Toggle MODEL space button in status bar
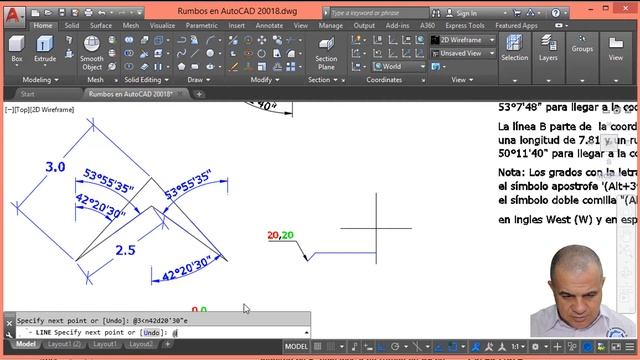This screenshot has height=360, width=640. [296, 347]
